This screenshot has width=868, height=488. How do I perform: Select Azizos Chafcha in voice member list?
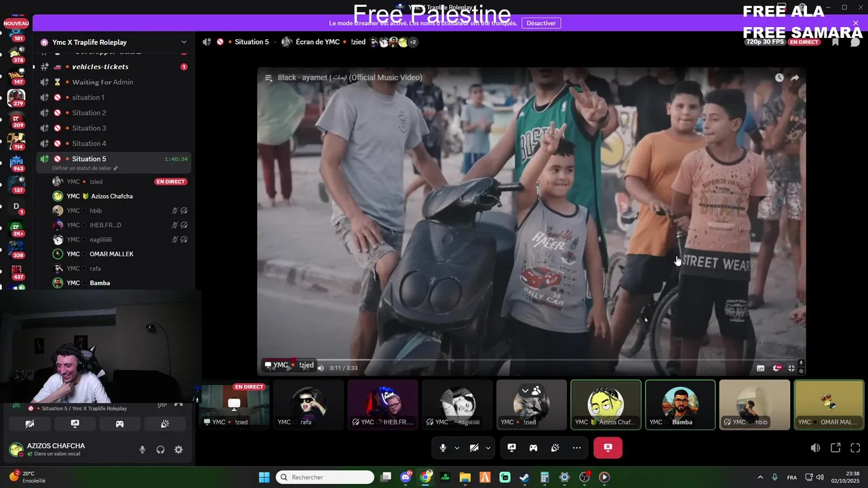(119, 196)
